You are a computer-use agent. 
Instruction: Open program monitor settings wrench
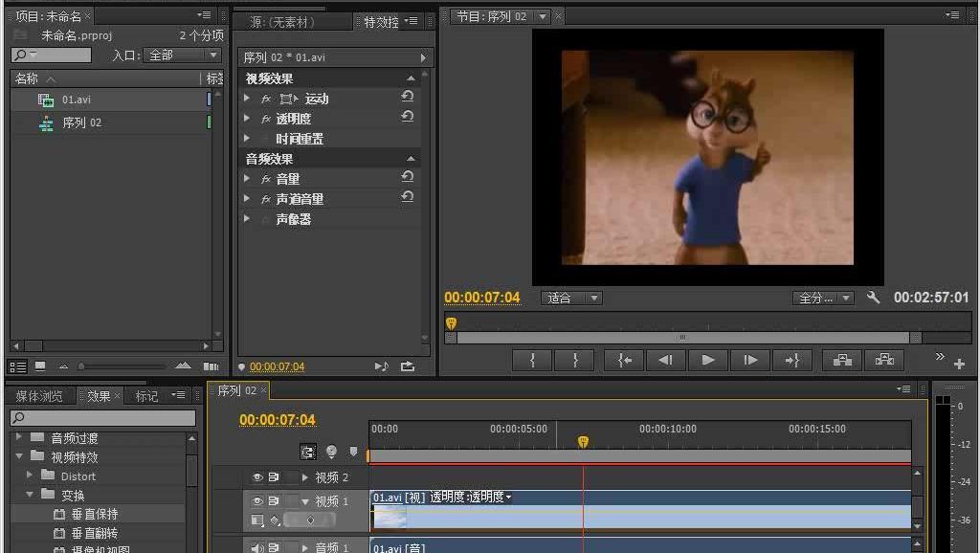873,298
